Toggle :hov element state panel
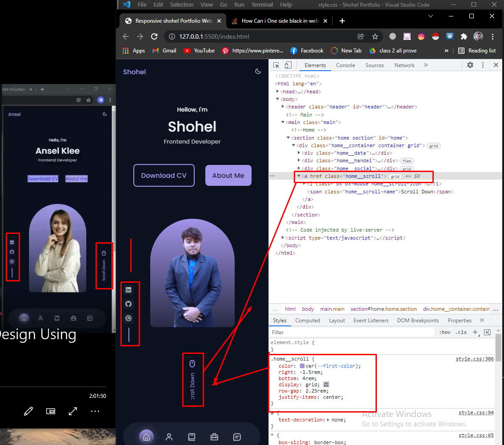The width and height of the screenshot is (504, 445). [445, 332]
